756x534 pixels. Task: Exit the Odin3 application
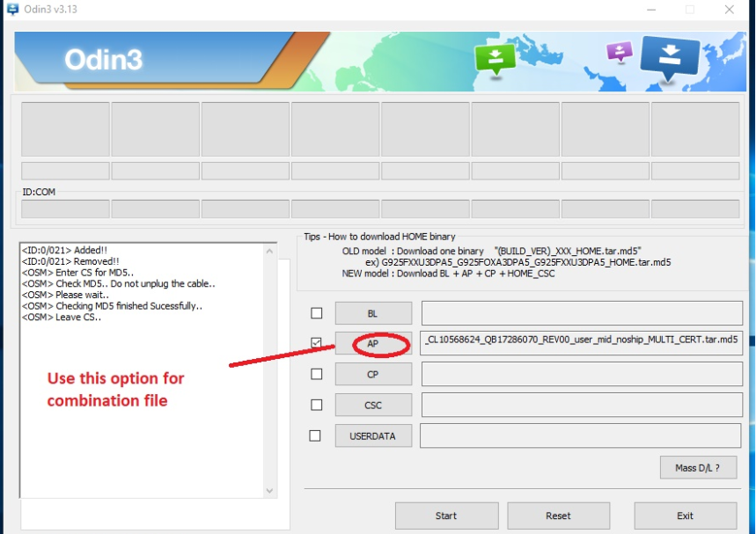click(685, 516)
